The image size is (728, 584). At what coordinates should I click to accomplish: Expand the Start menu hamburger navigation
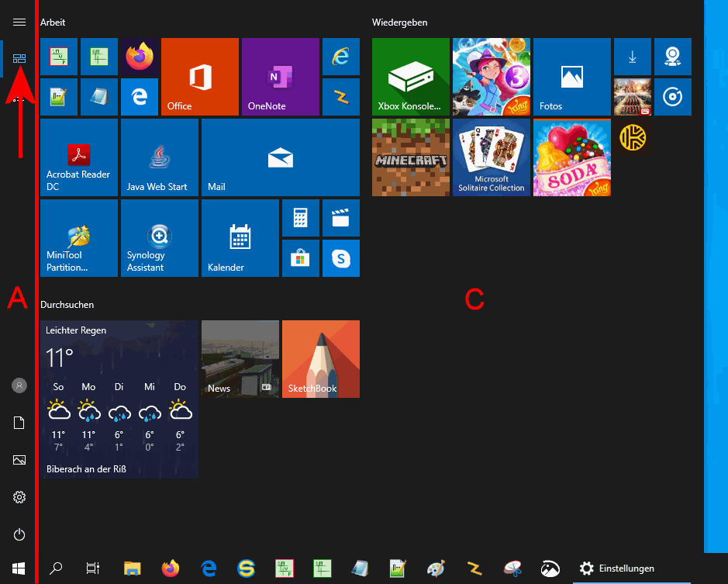(19, 23)
